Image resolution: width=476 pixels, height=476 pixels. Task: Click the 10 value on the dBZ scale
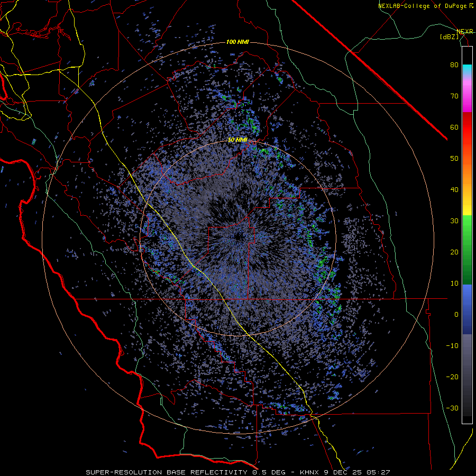454,283
